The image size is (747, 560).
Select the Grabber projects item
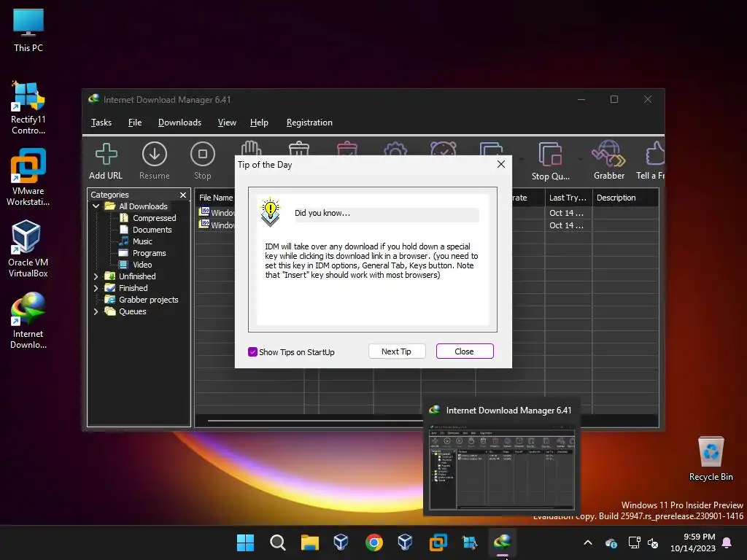coord(142,300)
